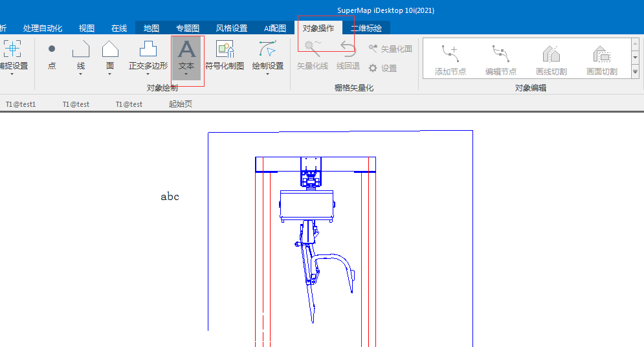Switch to the 对象操作 ribbon tab
Screen dimensions: 644x347
coord(318,28)
